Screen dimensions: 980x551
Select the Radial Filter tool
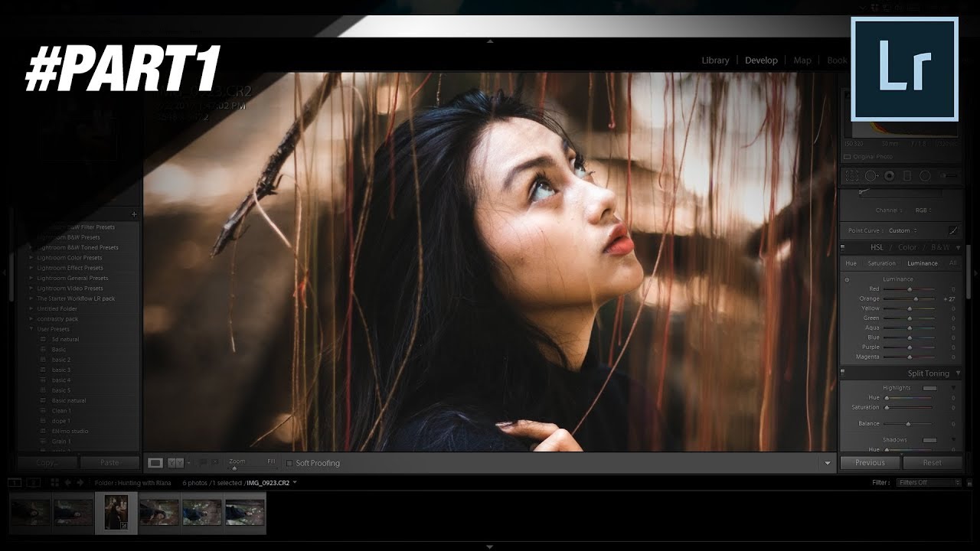[x=925, y=176]
